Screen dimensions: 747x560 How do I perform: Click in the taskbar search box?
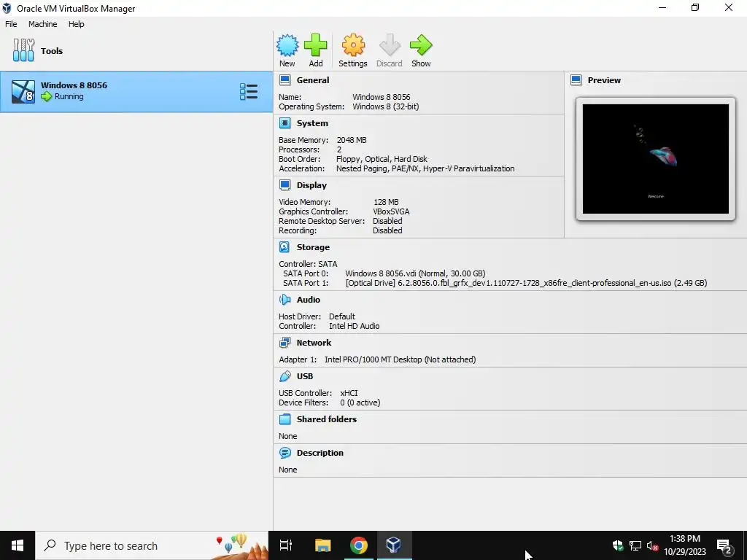click(x=152, y=545)
